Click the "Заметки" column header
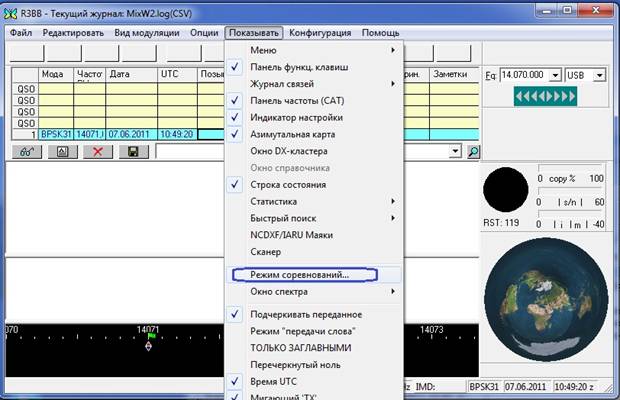Screen dimensions: 620x400 pyautogui.click(x=449, y=74)
